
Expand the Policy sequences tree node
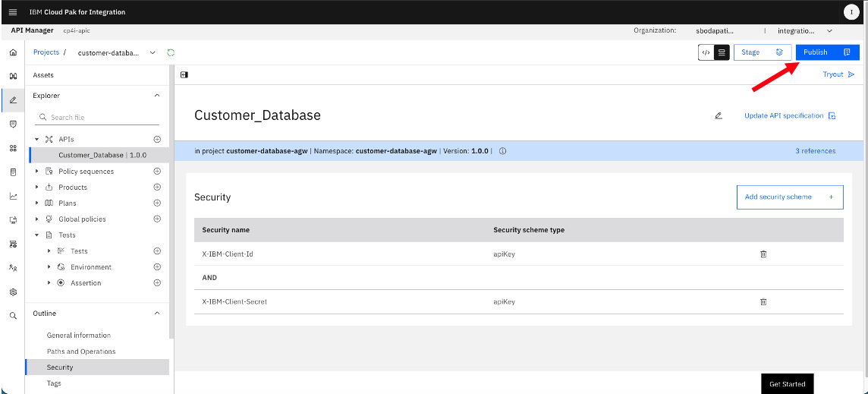[37, 172]
